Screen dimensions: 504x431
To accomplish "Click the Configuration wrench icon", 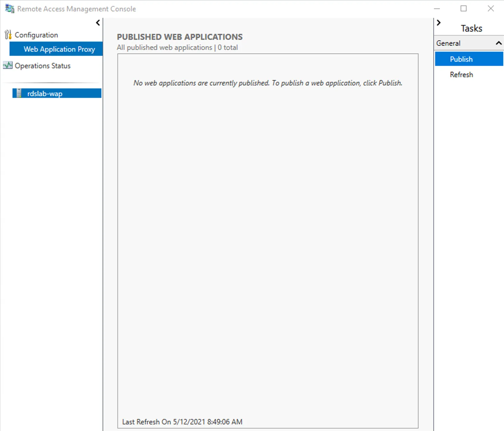I will tap(8, 34).
